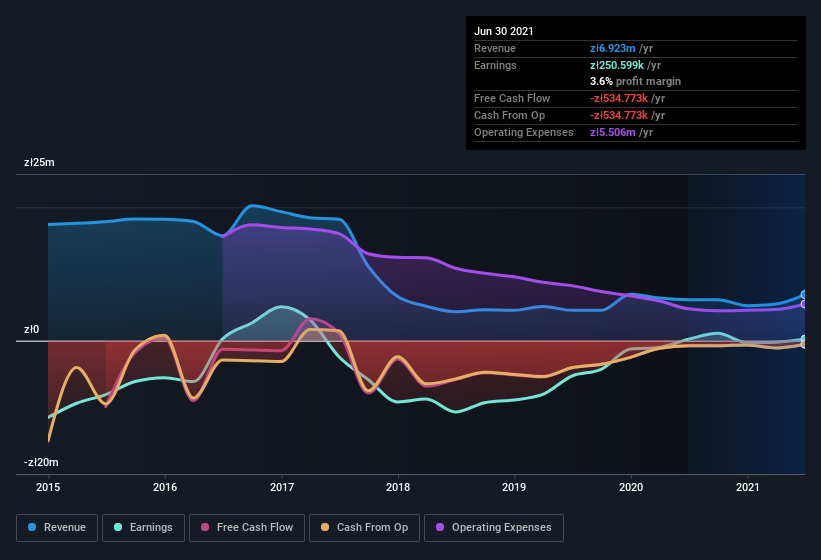Viewport: 821px width, 560px height.
Task: Click the Earnings endpoint marker near zero
Action: tap(804, 339)
